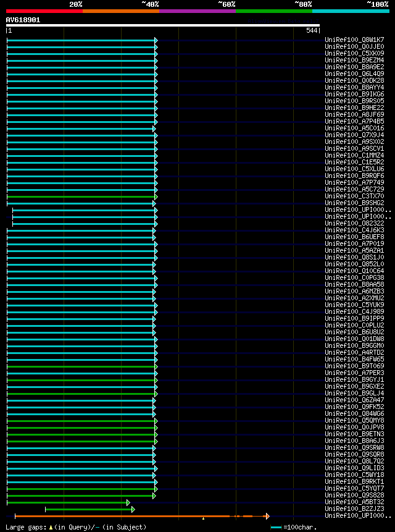Select the UniRef100_B6UEF8 label
This screenshot has width=395, height=532.
coord(354,237)
